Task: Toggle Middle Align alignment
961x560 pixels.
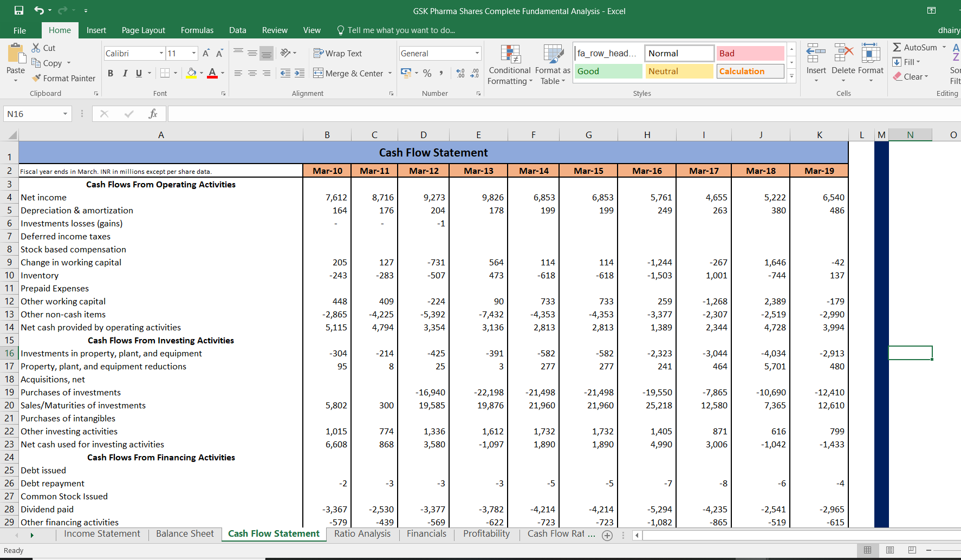Action: (x=252, y=53)
